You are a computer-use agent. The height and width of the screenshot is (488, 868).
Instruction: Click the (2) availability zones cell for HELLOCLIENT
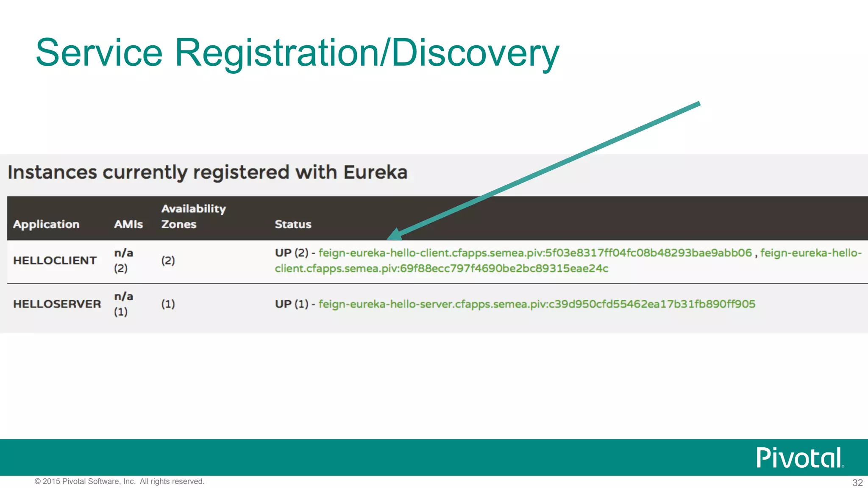pyautogui.click(x=168, y=261)
